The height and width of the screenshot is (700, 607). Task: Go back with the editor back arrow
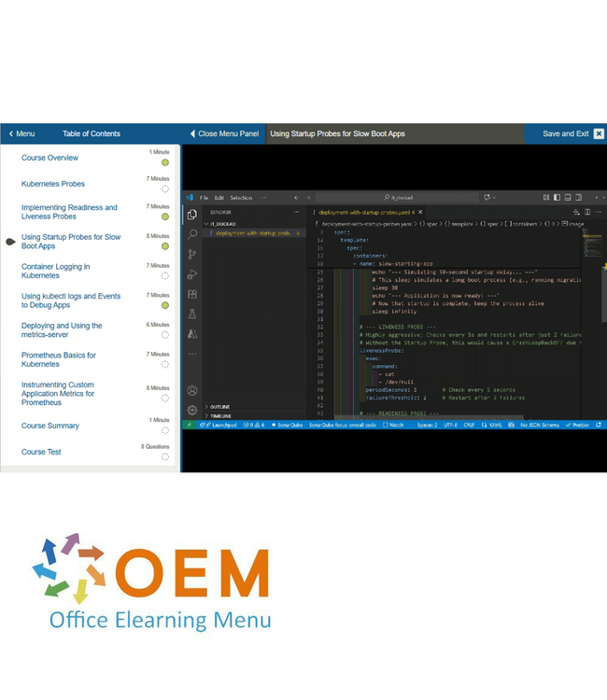click(x=297, y=197)
